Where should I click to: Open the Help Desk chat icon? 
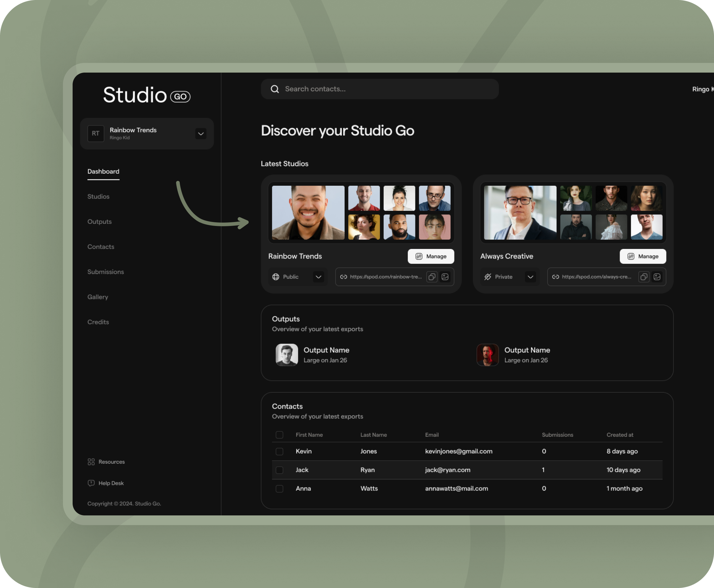(91, 483)
